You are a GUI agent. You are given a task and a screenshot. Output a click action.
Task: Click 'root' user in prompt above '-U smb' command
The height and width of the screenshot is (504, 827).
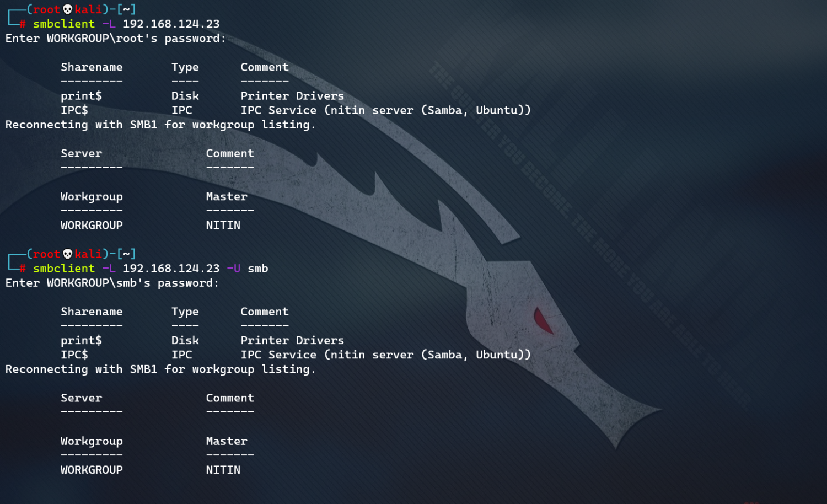pos(47,254)
